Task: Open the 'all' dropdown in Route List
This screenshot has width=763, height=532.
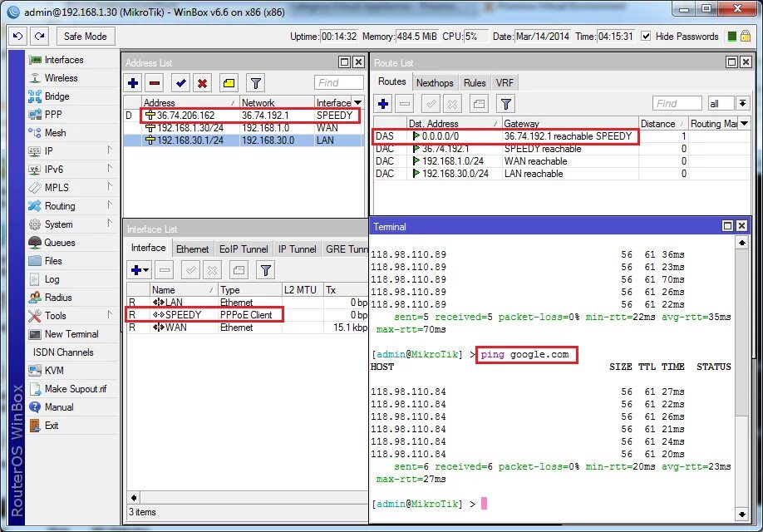Action: (x=742, y=104)
